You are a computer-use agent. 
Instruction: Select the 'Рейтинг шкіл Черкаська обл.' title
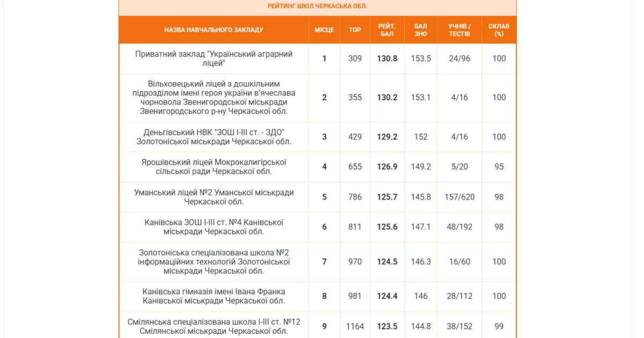pos(318,6)
